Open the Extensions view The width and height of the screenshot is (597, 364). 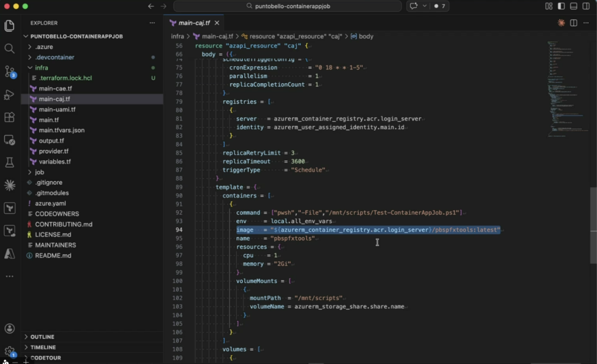pyautogui.click(x=9, y=117)
